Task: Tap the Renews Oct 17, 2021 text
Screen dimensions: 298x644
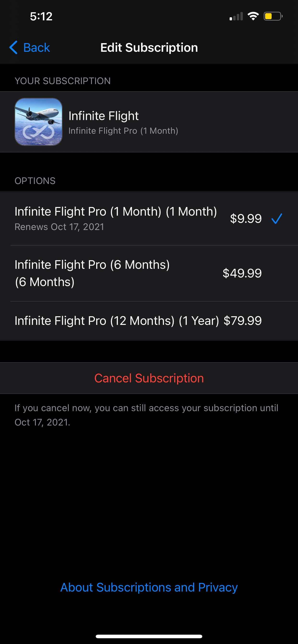Action: point(59,227)
